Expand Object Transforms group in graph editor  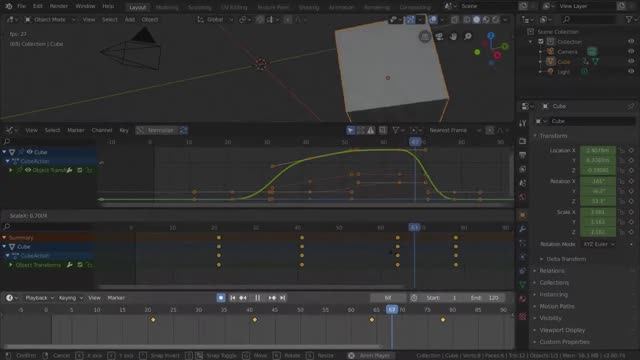coord(11,170)
